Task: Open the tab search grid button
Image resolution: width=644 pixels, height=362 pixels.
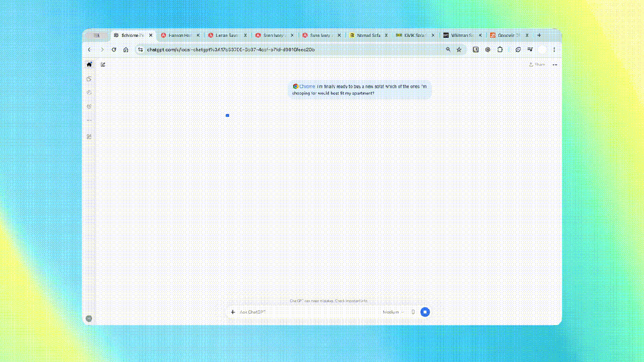Action: pyautogui.click(x=97, y=35)
